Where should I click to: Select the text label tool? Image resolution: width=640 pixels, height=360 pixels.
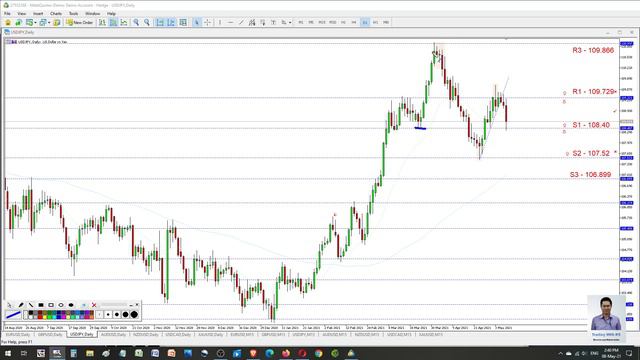click(x=273, y=22)
